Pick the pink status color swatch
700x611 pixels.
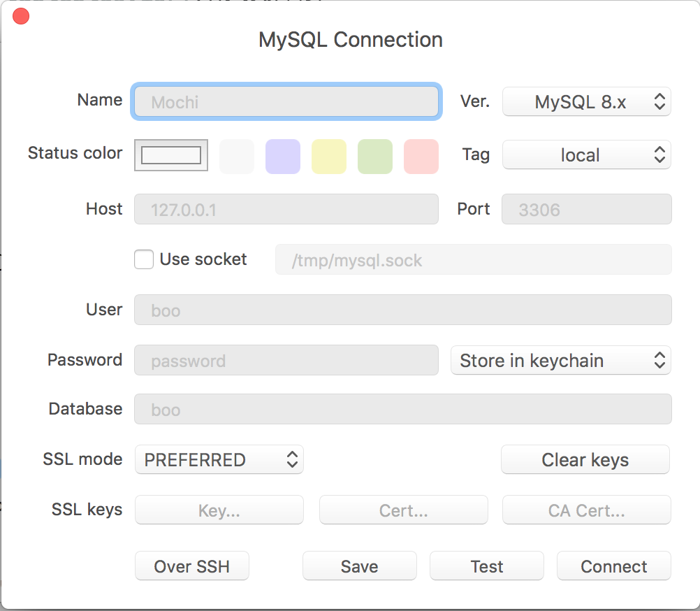(x=421, y=156)
